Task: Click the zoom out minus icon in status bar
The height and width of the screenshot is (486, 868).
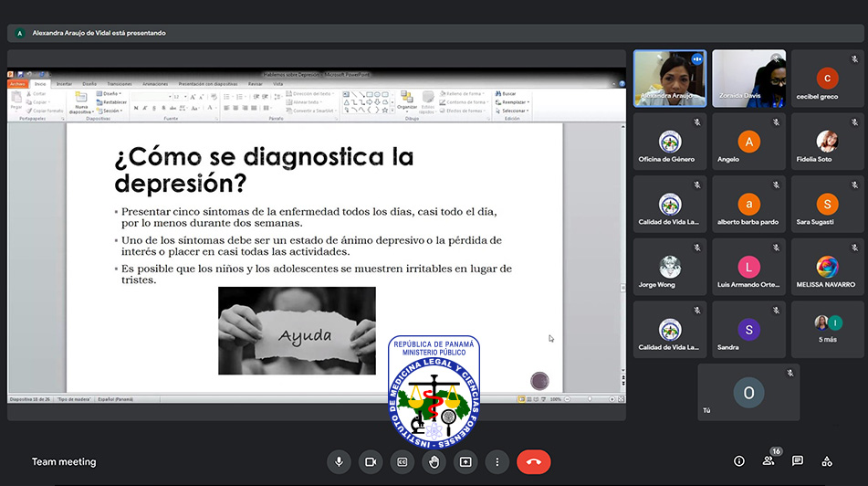Action: pyautogui.click(x=568, y=399)
